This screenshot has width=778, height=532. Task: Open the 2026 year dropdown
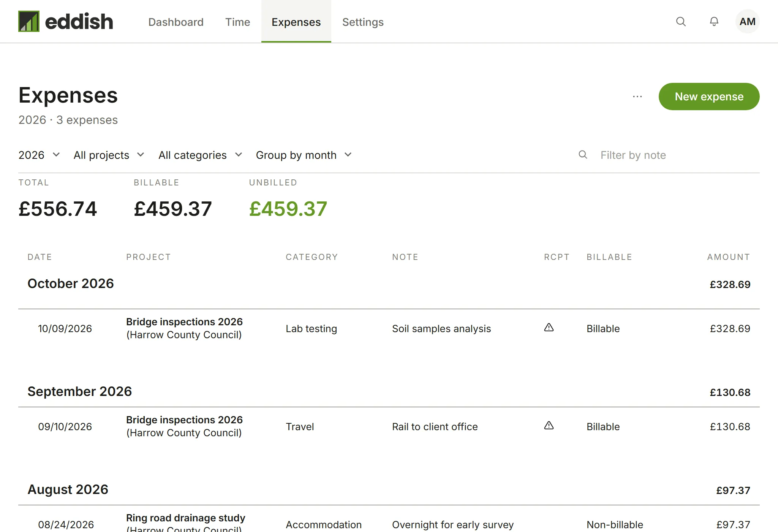click(x=39, y=155)
